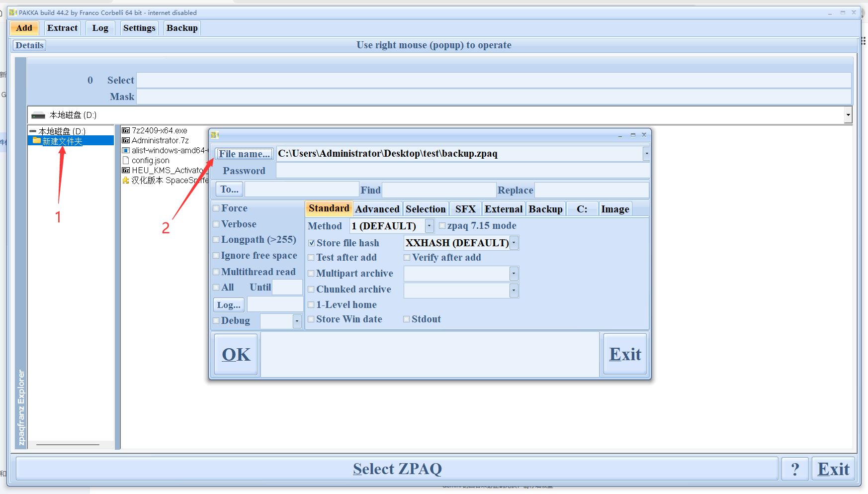Enable Store Win date checkbox
868x494 pixels.
point(311,319)
